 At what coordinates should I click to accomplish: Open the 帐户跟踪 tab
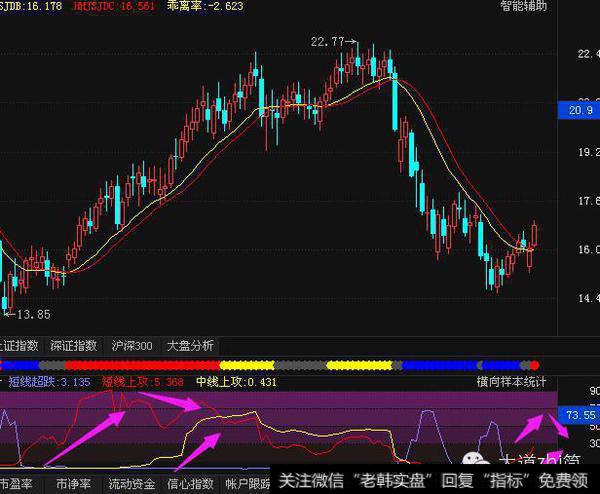click(248, 484)
